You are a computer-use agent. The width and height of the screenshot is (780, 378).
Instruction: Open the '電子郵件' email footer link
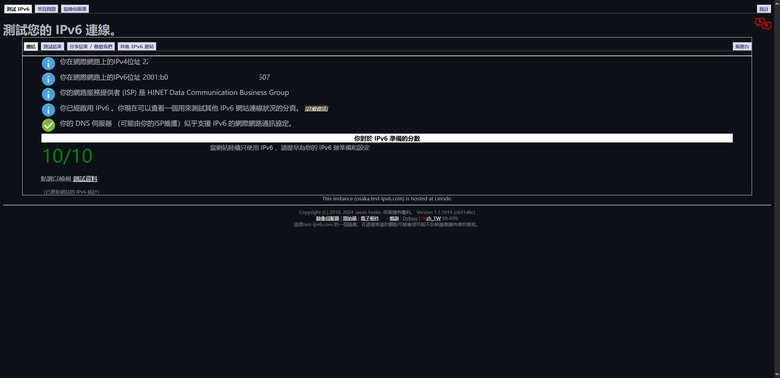[x=370, y=218]
